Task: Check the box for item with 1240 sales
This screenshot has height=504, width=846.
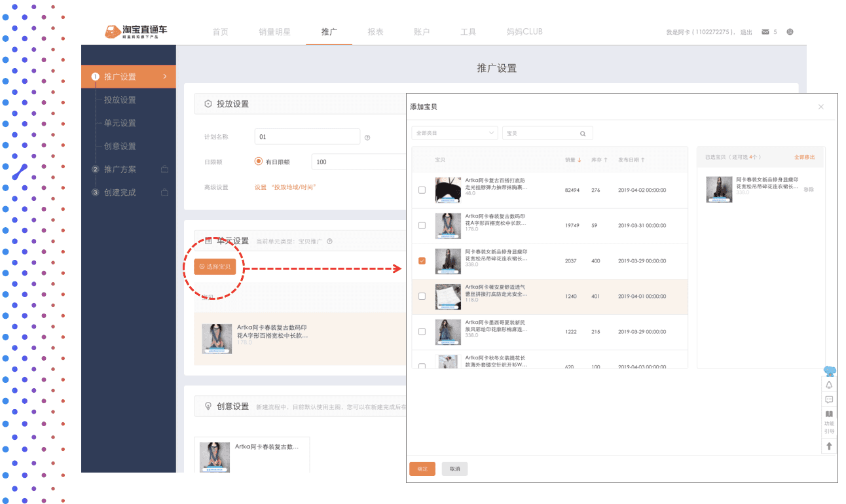Action: pyautogui.click(x=422, y=296)
